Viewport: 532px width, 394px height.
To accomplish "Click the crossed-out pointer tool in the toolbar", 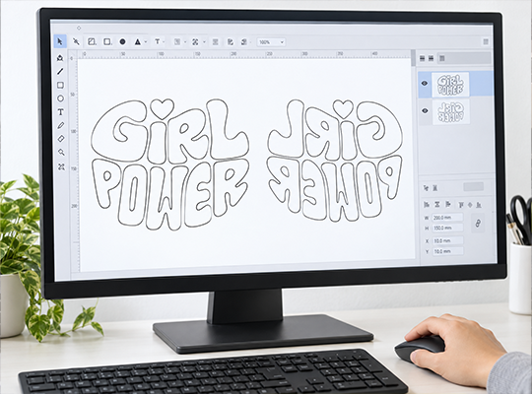I will click(x=76, y=41).
